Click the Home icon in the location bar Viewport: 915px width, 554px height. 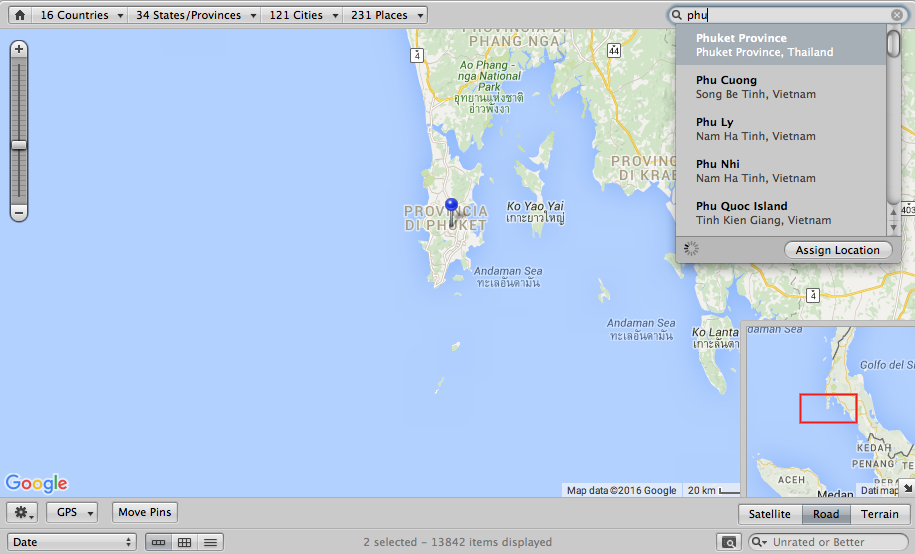click(20, 15)
